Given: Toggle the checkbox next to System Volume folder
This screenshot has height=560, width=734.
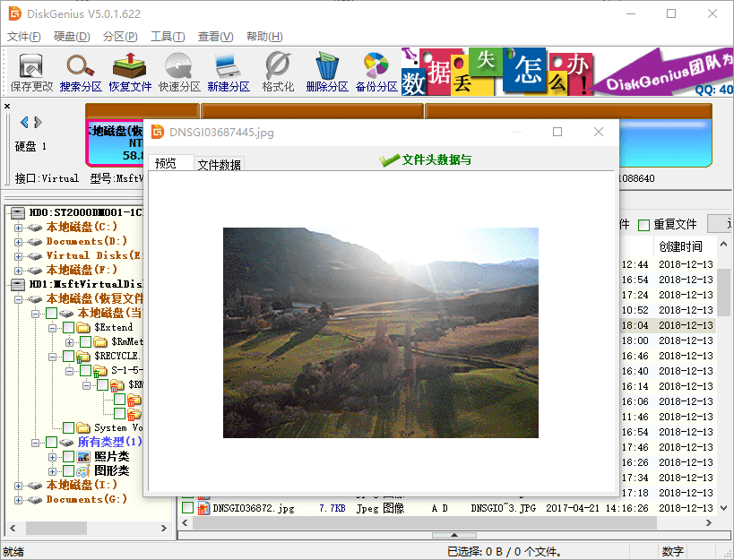Looking at the screenshot, I should pos(69,428).
